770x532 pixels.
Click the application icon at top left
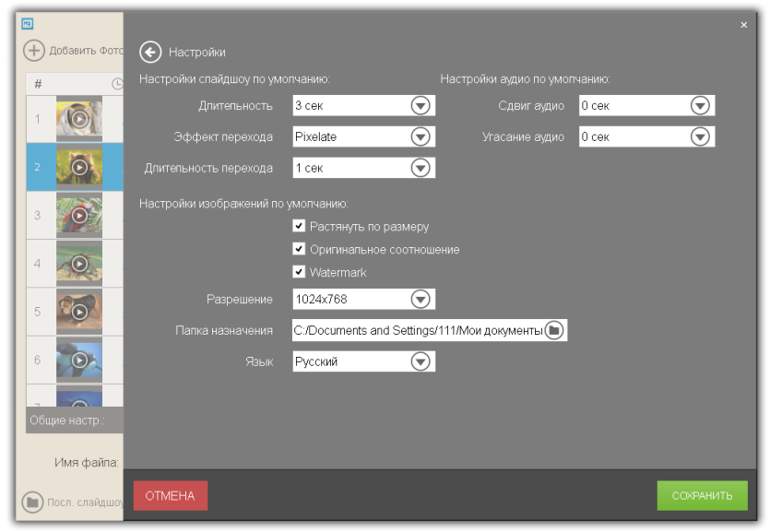tap(27, 24)
